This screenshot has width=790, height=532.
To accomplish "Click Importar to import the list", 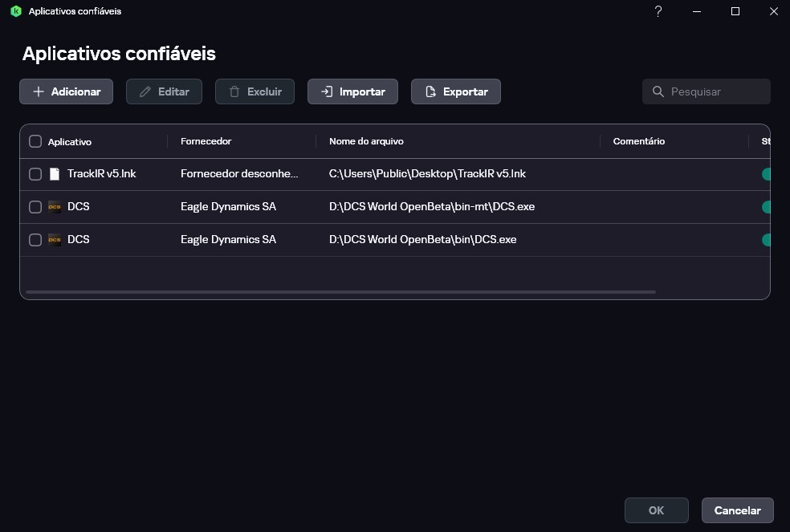I will [x=352, y=91].
